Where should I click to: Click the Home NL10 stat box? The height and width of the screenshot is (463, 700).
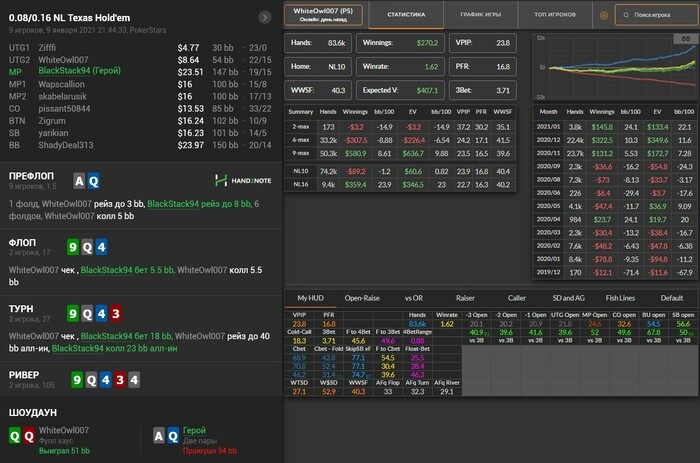[x=318, y=67]
